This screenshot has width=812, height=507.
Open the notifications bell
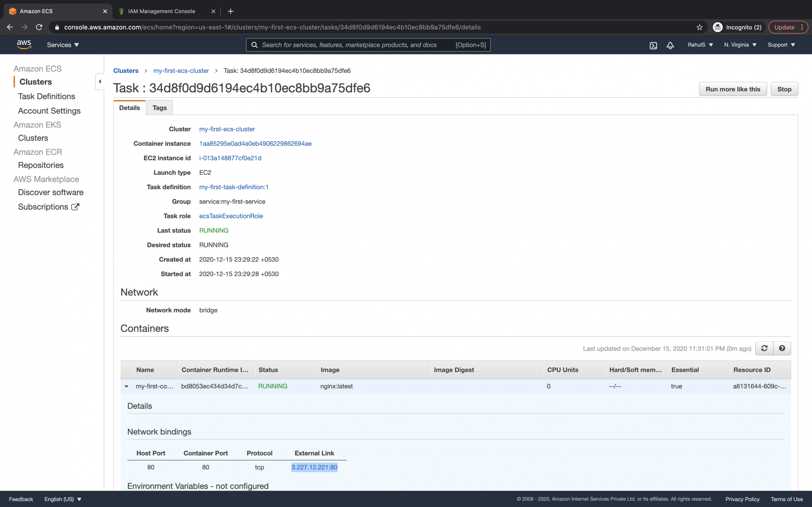pos(670,45)
